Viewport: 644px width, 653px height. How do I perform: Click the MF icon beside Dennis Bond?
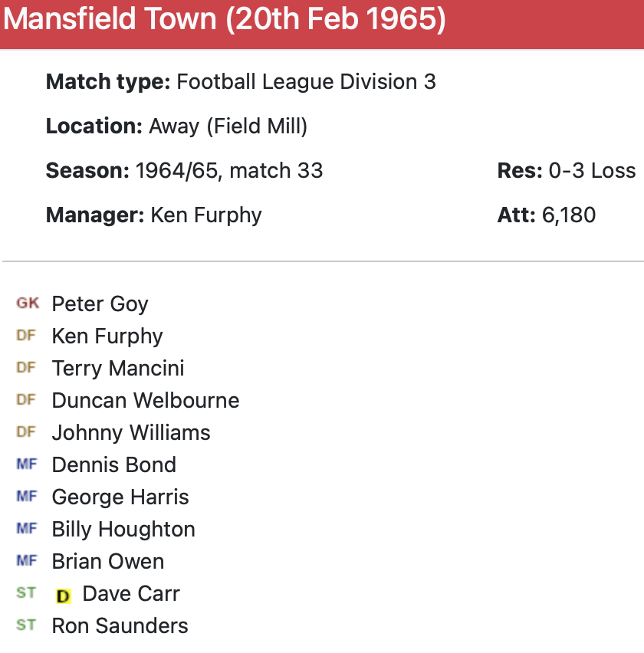click(x=27, y=464)
